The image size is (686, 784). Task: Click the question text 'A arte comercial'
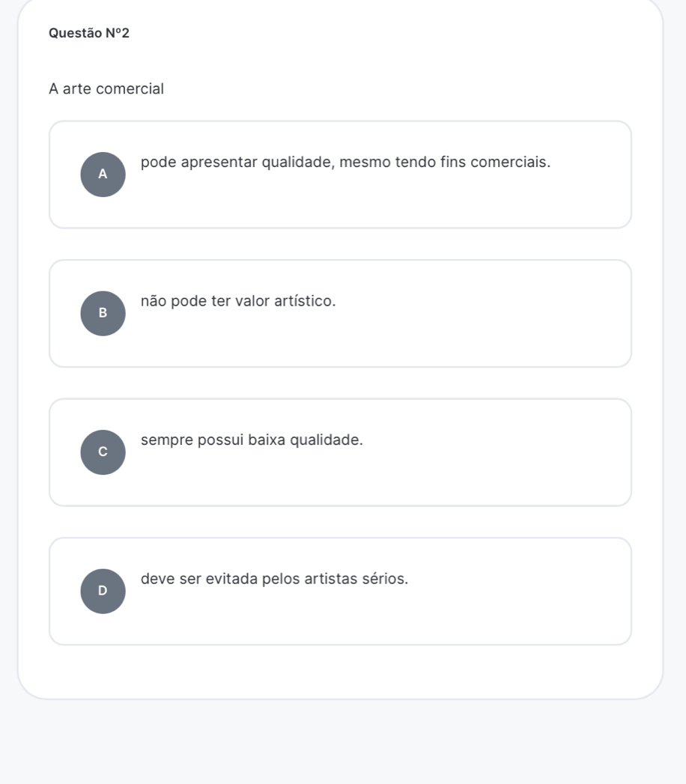point(106,89)
